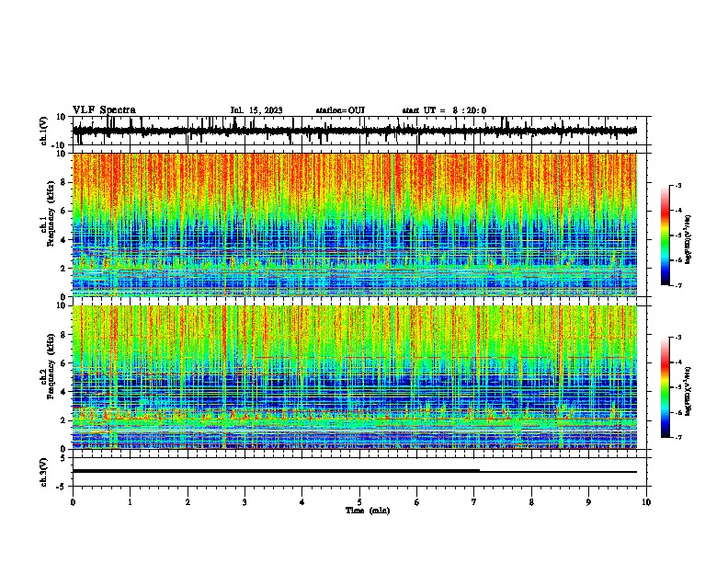
Task: Click the "-3" label on ch.1 colorbar
Action: 677,185
